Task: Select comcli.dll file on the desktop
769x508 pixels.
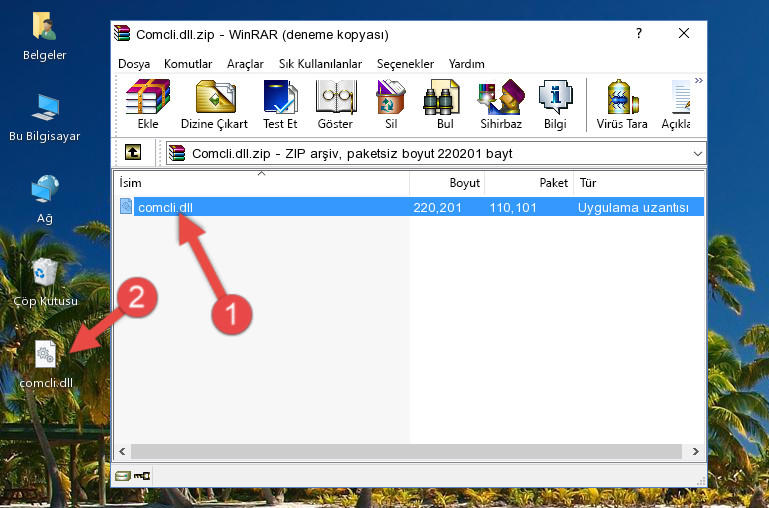Action: tap(46, 364)
